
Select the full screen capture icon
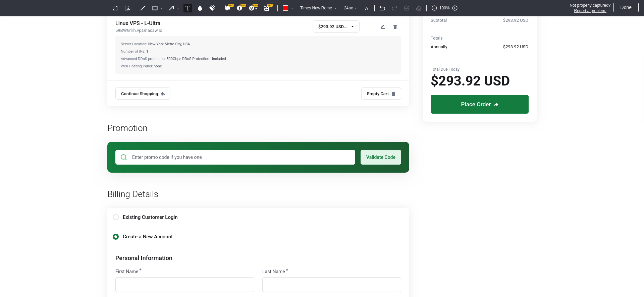[x=115, y=8]
